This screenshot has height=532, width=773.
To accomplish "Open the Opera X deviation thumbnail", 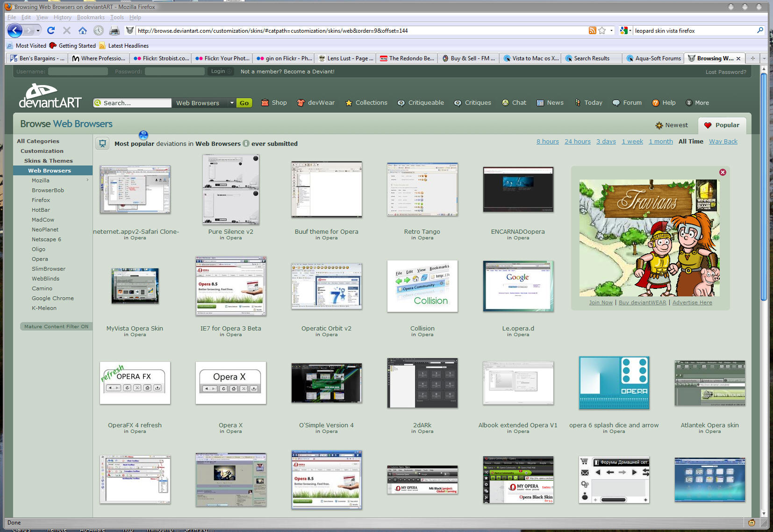I will (x=231, y=383).
